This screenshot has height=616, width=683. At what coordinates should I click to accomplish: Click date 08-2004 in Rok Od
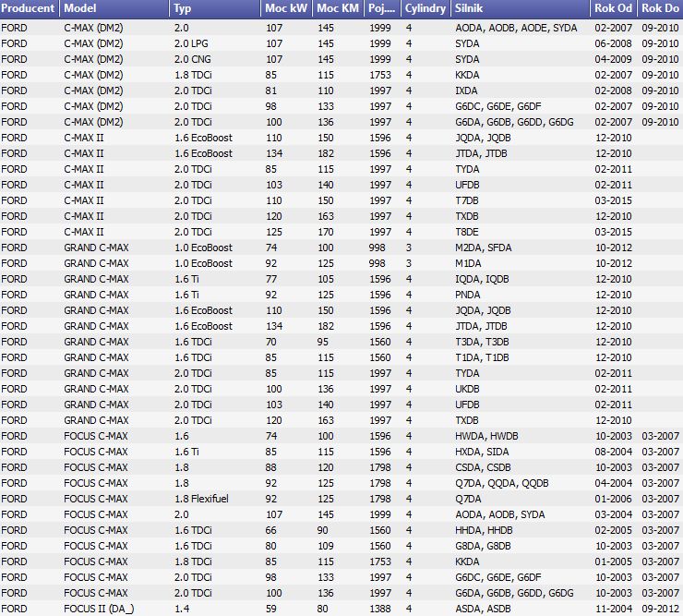[x=613, y=452]
